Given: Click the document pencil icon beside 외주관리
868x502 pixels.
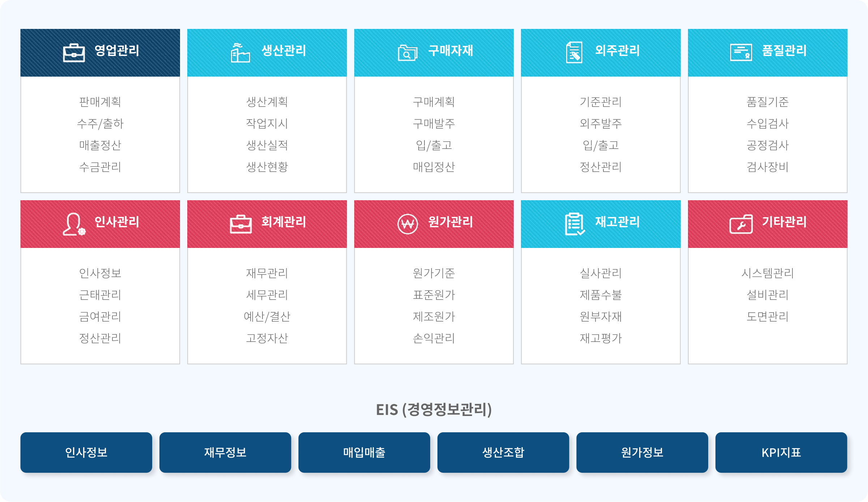Looking at the screenshot, I should pos(574,52).
